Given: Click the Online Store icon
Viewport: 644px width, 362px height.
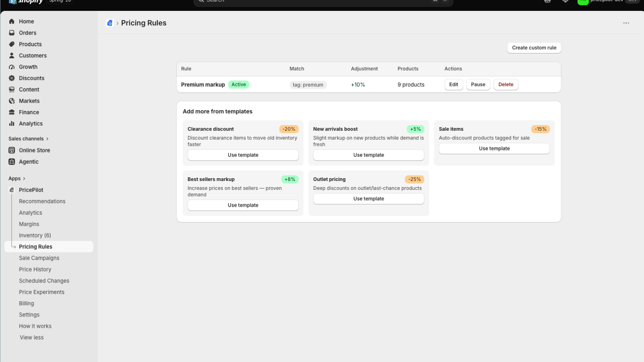Looking at the screenshot, I should pyautogui.click(x=12, y=150).
